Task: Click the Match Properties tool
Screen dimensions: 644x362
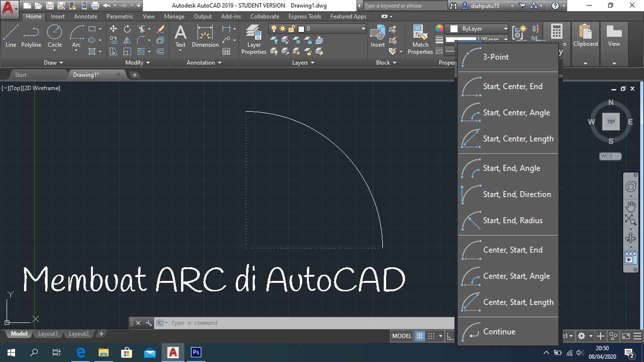Action: [x=420, y=40]
